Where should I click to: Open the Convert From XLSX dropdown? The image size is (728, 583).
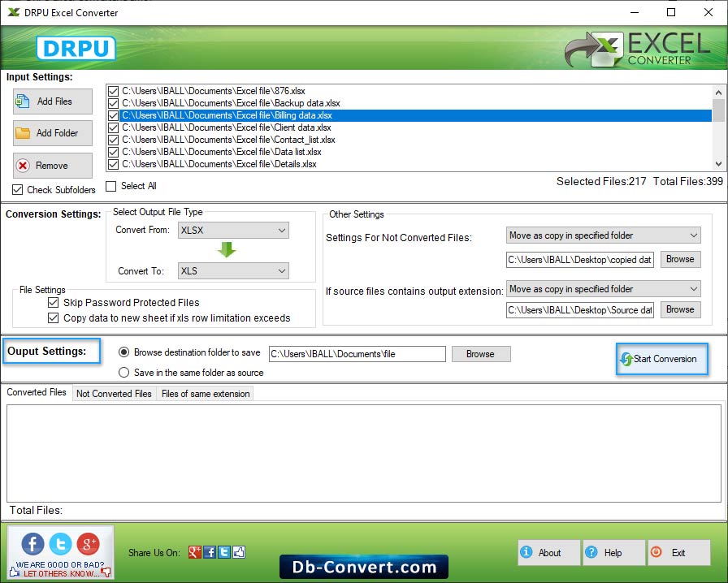click(233, 231)
